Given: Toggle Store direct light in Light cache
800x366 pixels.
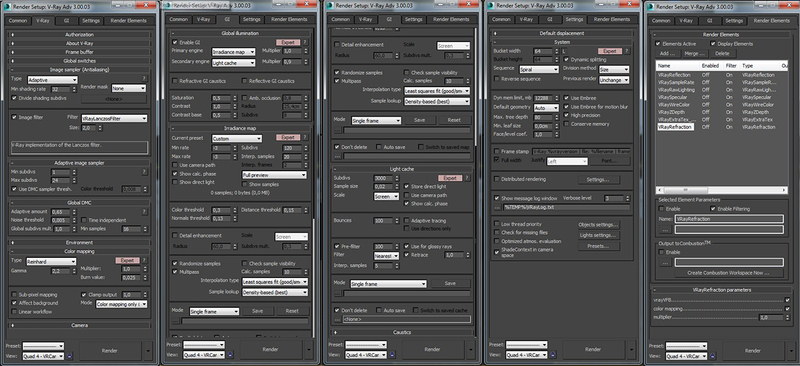Looking at the screenshot, I should [407, 186].
